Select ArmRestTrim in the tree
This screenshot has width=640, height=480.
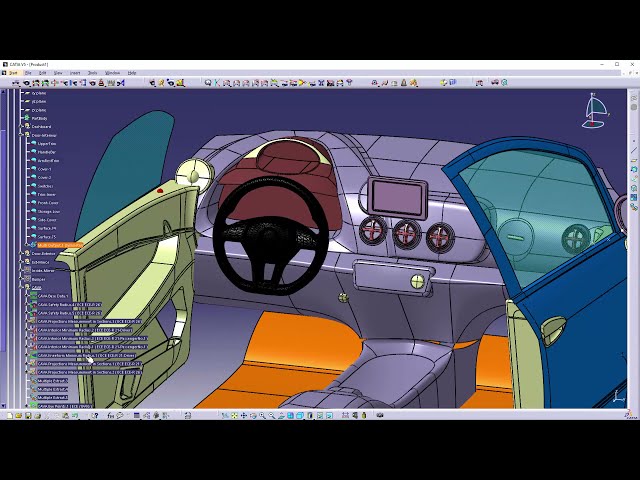(48, 160)
